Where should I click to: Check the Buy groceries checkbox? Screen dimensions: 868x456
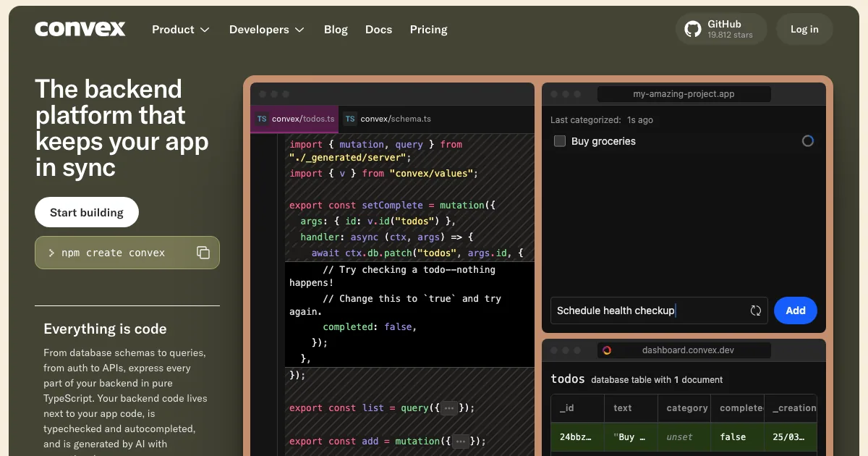[x=560, y=141]
